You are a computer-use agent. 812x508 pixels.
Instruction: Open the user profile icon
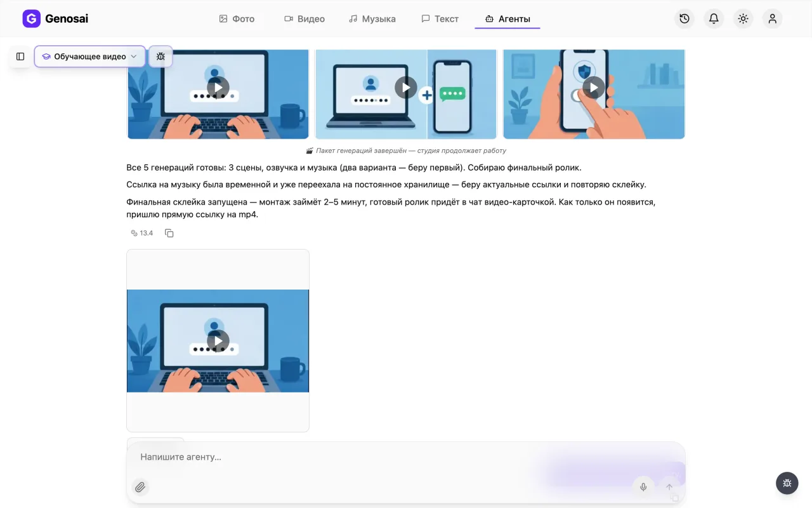point(772,18)
